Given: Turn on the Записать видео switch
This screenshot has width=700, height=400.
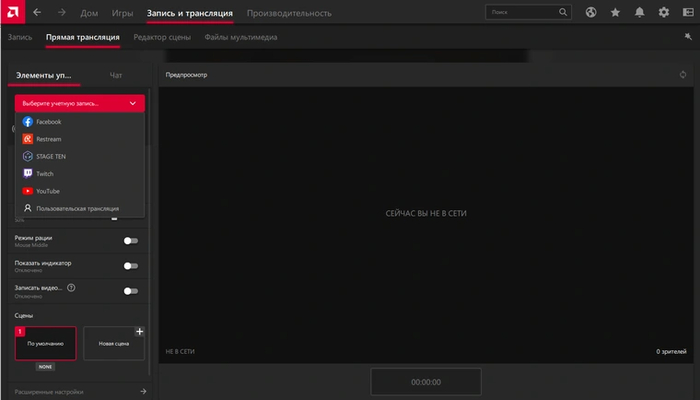Looking at the screenshot, I should pyautogui.click(x=130, y=290).
